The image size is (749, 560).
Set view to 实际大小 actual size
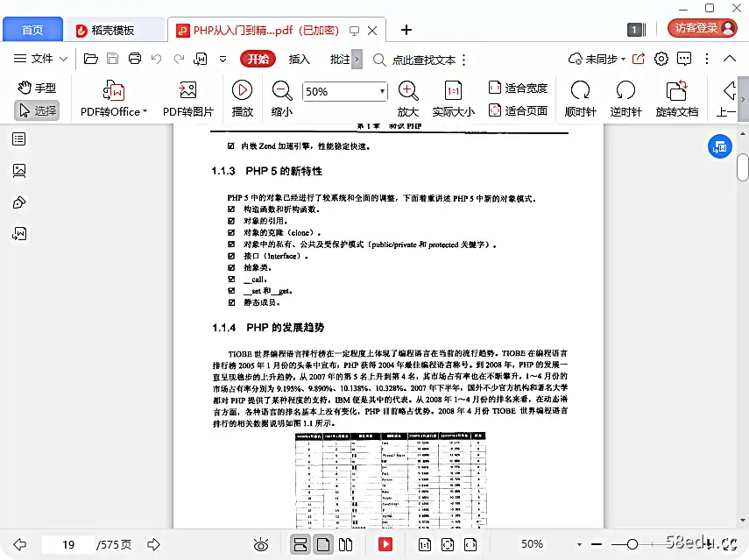tap(453, 99)
